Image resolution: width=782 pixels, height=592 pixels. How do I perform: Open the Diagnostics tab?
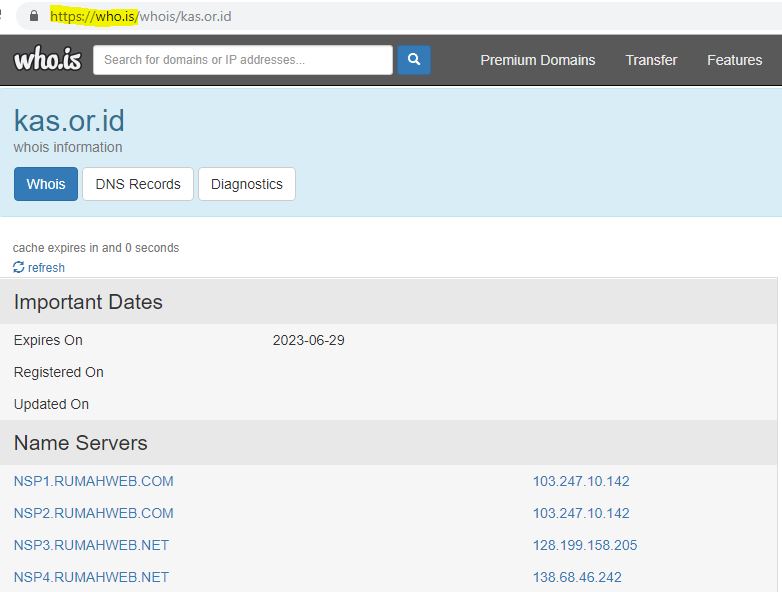246,184
